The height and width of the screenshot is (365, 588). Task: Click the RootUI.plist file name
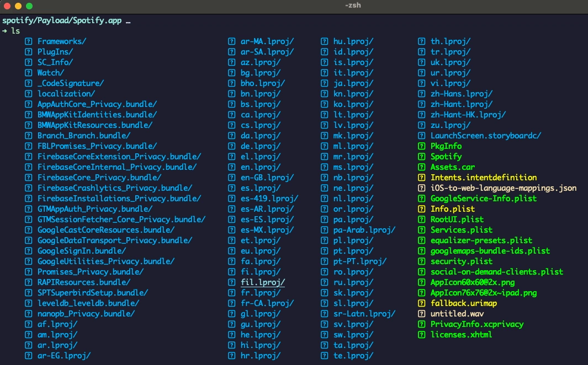click(x=457, y=219)
